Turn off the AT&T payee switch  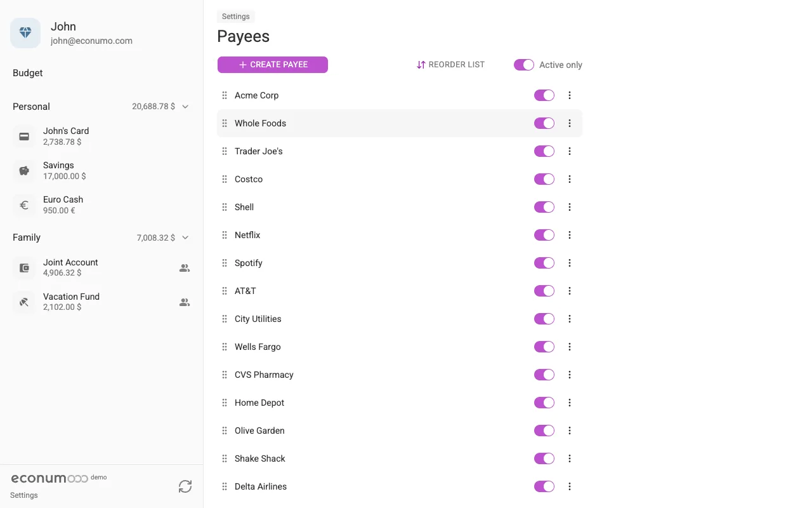(544, 291)
